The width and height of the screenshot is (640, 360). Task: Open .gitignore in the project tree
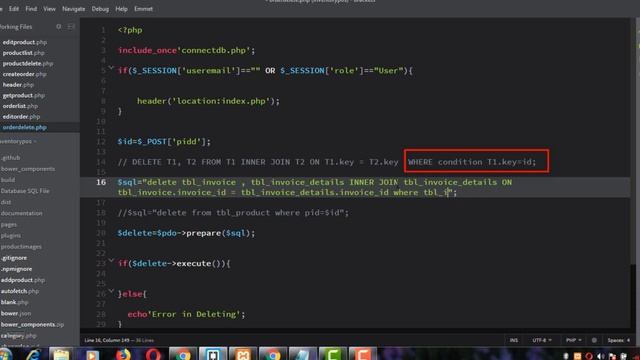pyautogui.click(x=14, y=258)
